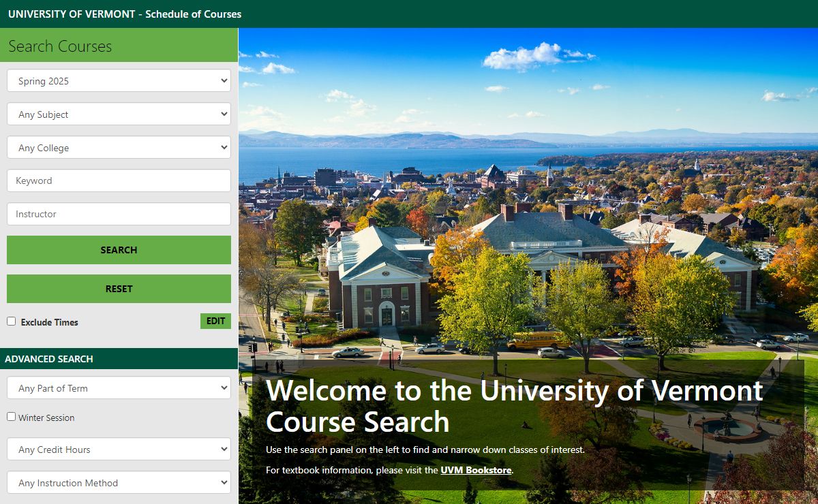Toggle the Exclude Times checkbox

pyautogui.click(x=12, y=321)
